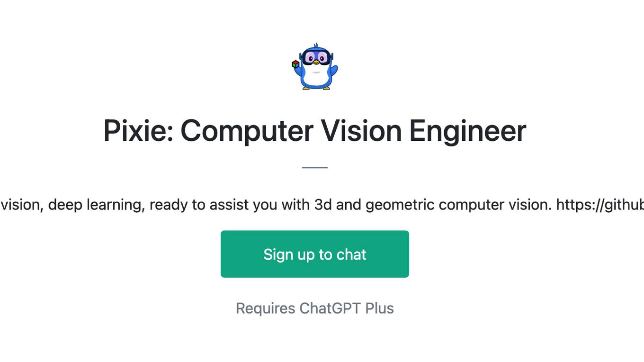The image size is (644, 362).
Task: Click the penguin's blue head tuft
Action: [316, 45]
